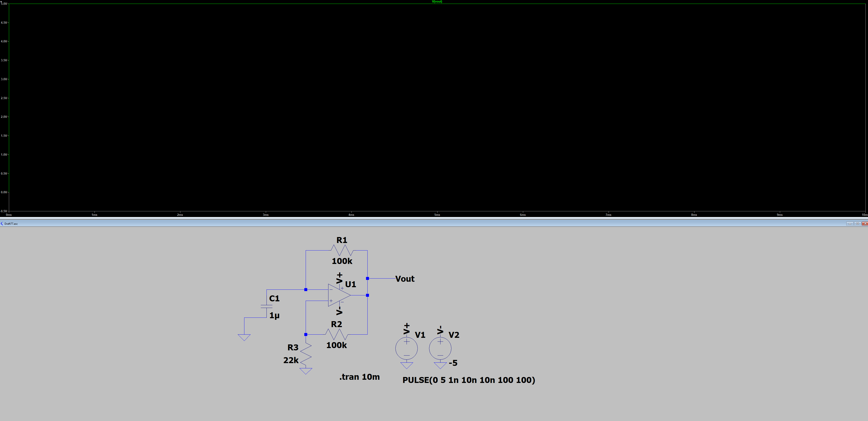Click the Vout net label
The height and width of the screenshot is (421, 868).
coord(405,279)
